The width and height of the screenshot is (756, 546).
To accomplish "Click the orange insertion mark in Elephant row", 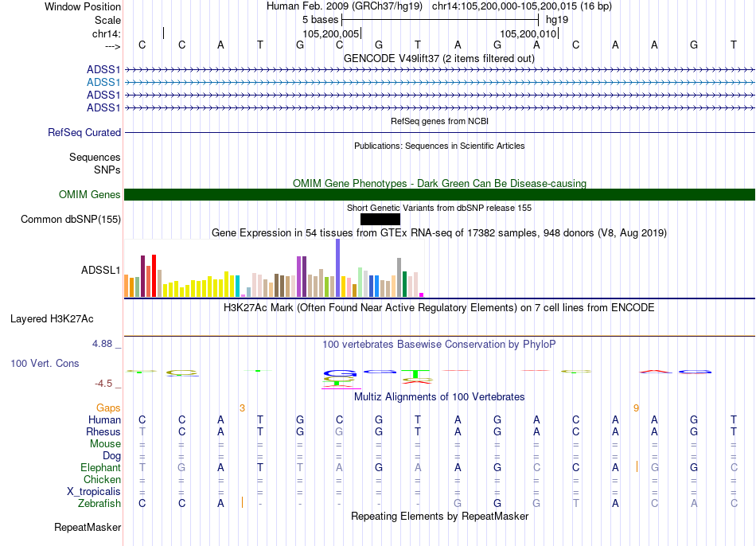I will click(637, 467).
